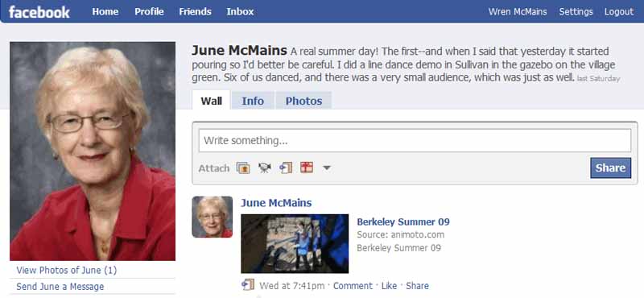
Task: Click the Share button in composer
Action: pos(610,168)
